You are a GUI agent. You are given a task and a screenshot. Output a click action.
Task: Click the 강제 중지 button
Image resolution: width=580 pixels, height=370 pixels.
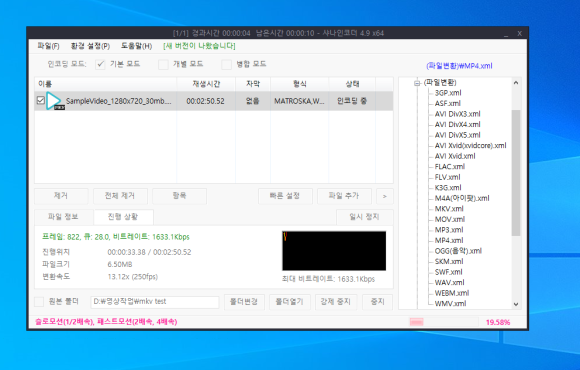pyautogui.click(x=335, y=302)
